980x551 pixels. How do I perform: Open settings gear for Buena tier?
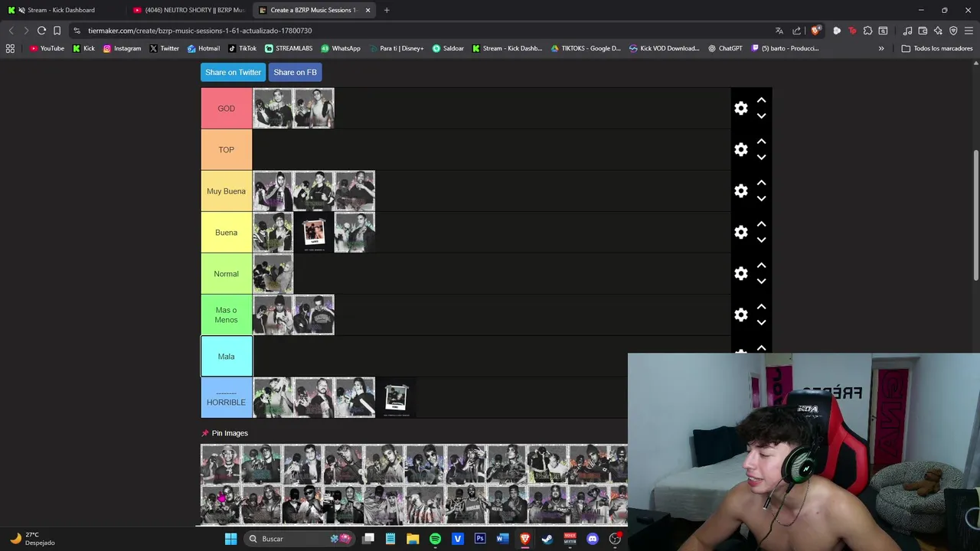click(x=740, y=233)
